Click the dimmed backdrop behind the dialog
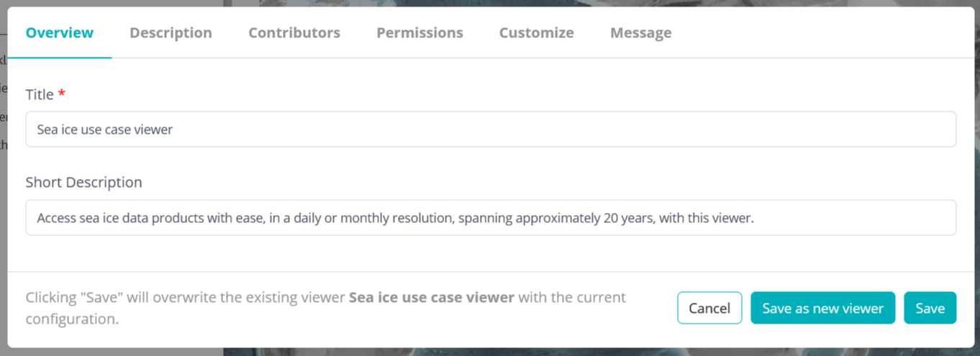Screen dimensions: 980x356 point(504,352)
